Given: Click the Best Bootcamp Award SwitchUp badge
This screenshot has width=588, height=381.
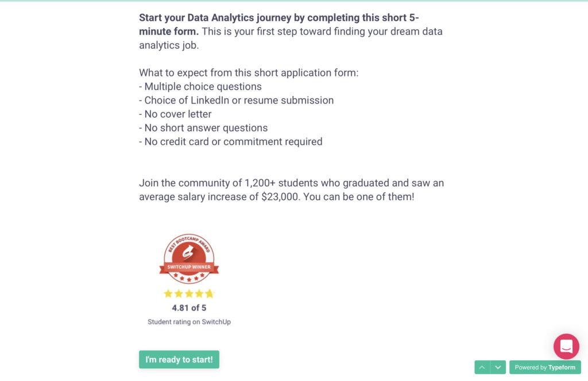Looking at the screenshot, I should point(189,259).
